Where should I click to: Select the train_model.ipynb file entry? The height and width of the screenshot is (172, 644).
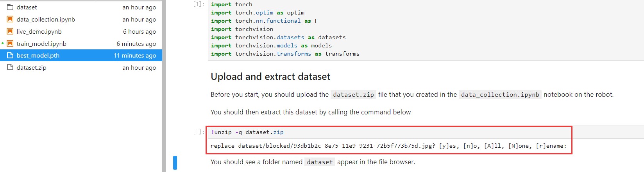(x=81, y=43)
